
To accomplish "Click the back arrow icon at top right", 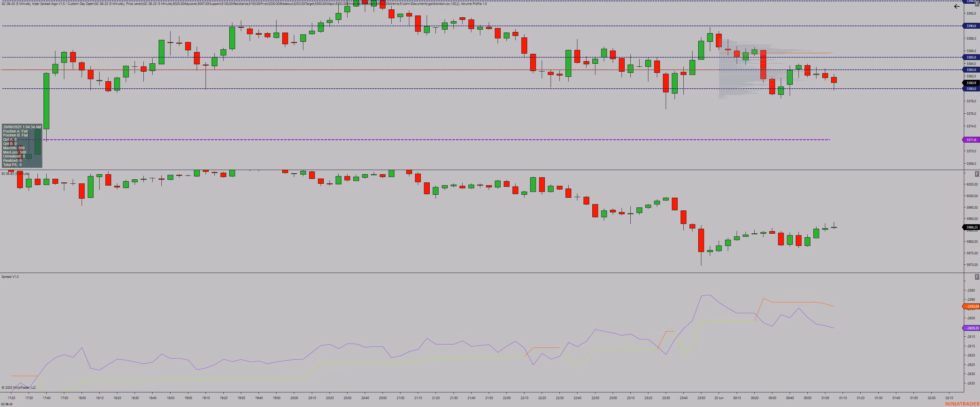I will click(x=957, y=6).
